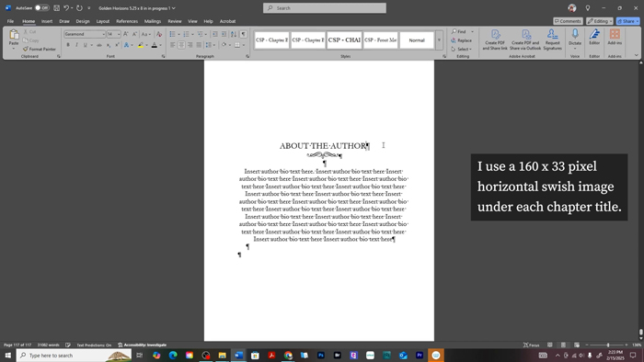This screenshot has height=362, width=644.
Task: Click the Replace button
Action: coord(461,40)
